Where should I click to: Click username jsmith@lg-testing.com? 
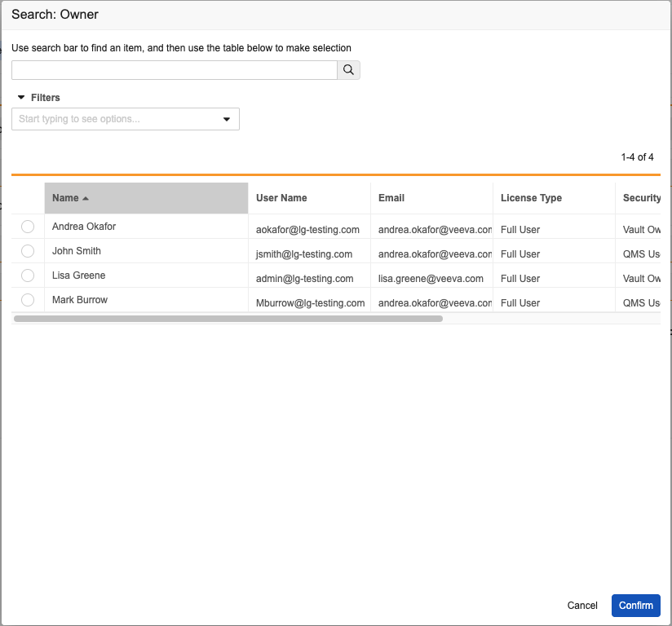click(304, 254)
